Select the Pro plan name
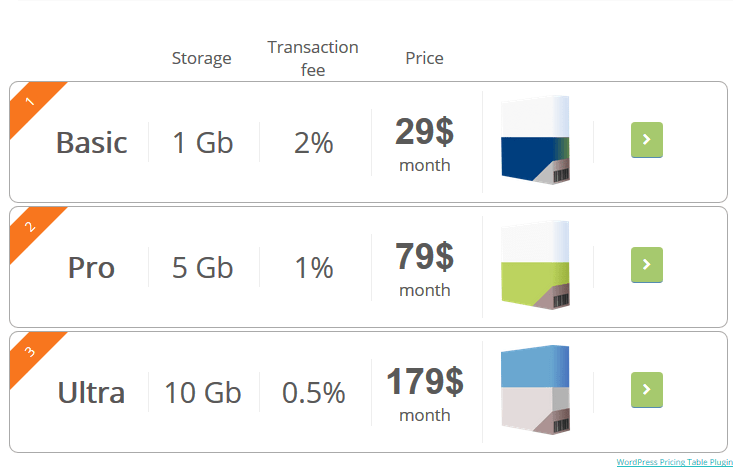The image size is (742, 472). coord(92,268)
